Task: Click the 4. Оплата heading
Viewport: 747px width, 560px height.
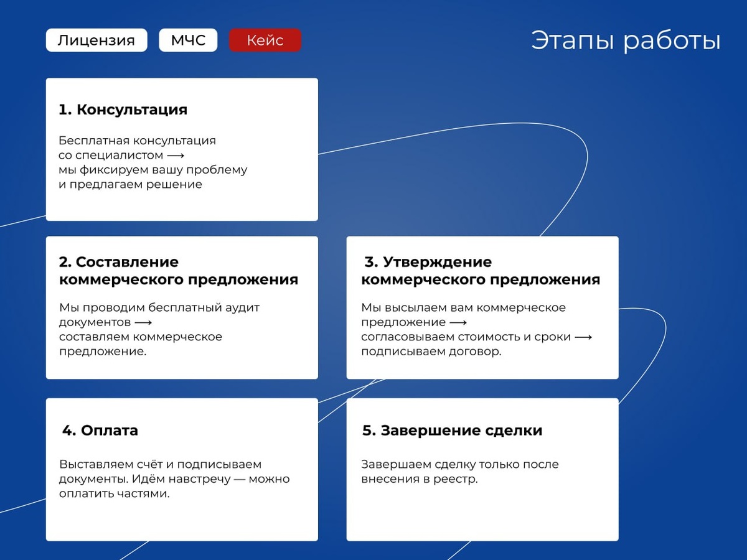Action: click(100, 431)
